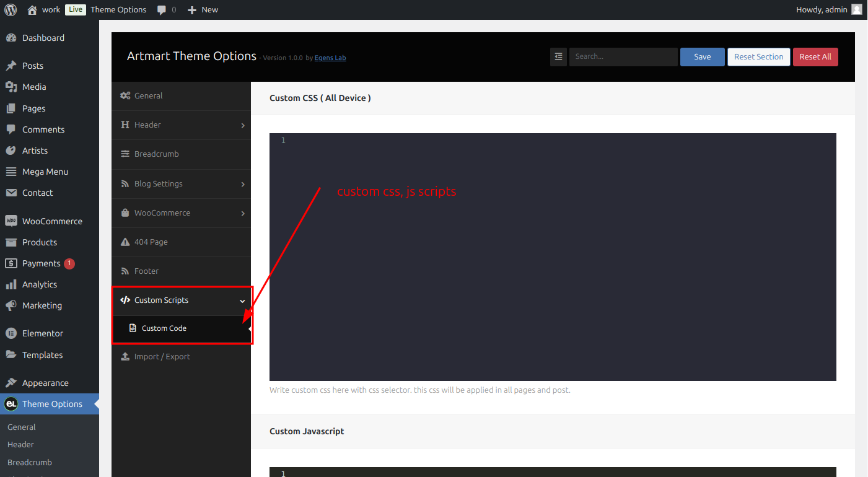
Task: Click the Mega Menu hamburger icon
Action: pos(11,172)
